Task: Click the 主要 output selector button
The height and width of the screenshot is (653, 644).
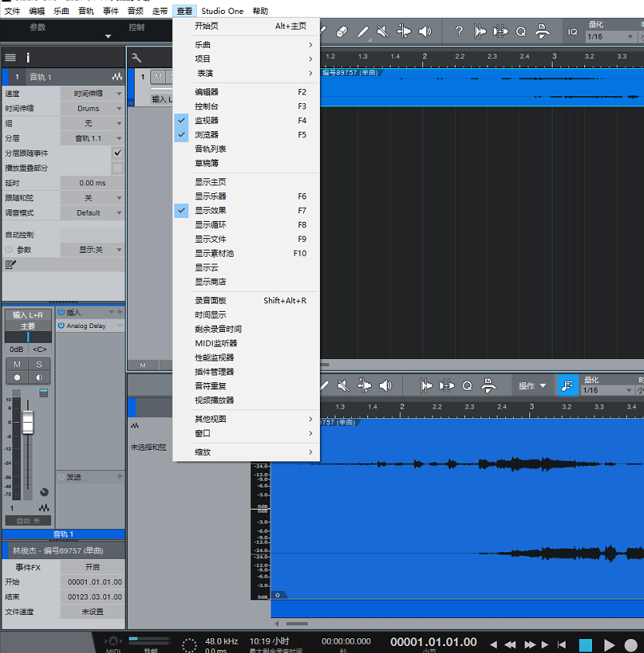Action: click(28, 326)
